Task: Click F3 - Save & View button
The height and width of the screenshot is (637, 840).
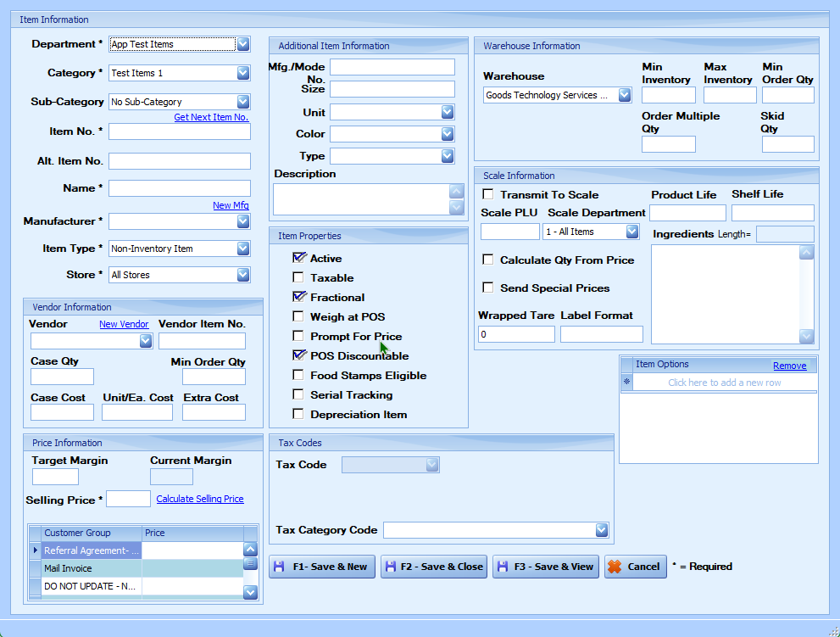Action: [x=546, y=567]
